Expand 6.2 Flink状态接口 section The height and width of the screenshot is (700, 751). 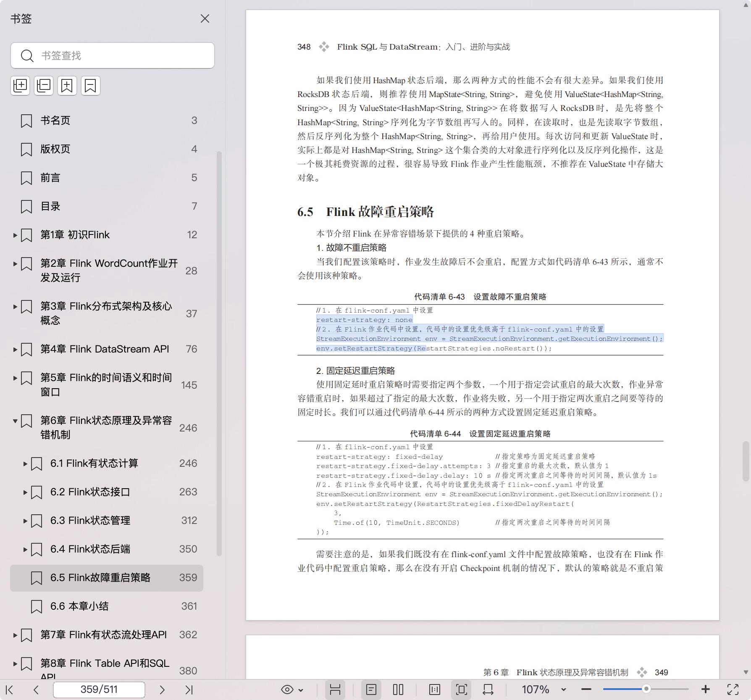25,492
